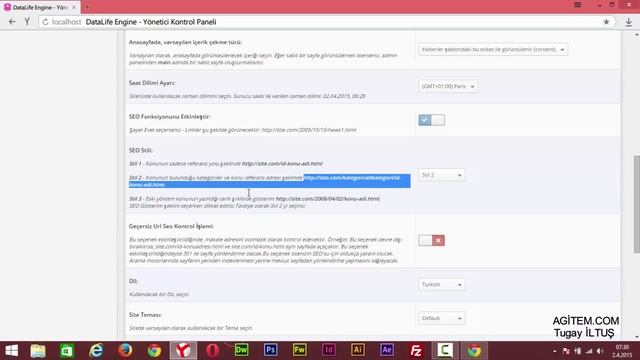The image size is (640, 360).
Task: Open Dreamweaver (Dw) from the taskbar
Action: point(241,350)
